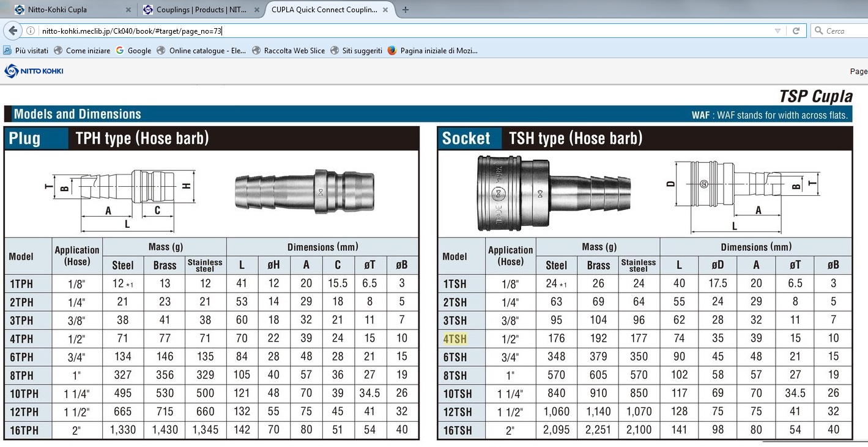Click the Nitto Kohki logo
Image resolution: width=868 pixels, height=447 pixels.
34,71
